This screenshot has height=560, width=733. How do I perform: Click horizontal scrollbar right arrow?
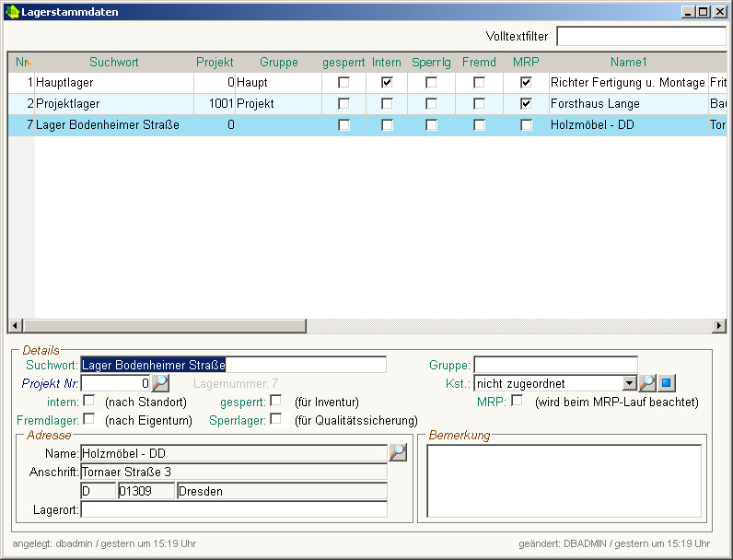pos(719,325)
